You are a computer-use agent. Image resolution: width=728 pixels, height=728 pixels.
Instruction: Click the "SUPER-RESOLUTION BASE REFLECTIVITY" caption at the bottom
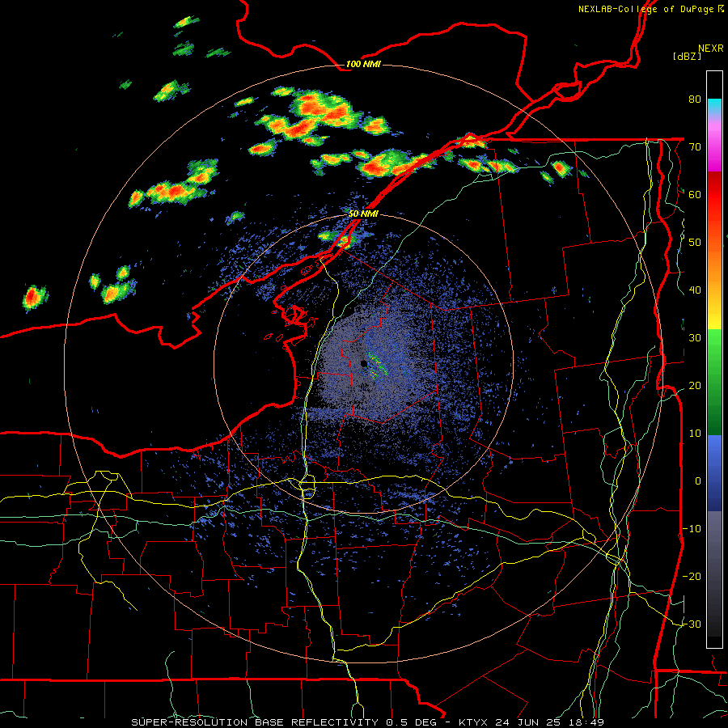(255, 722)
